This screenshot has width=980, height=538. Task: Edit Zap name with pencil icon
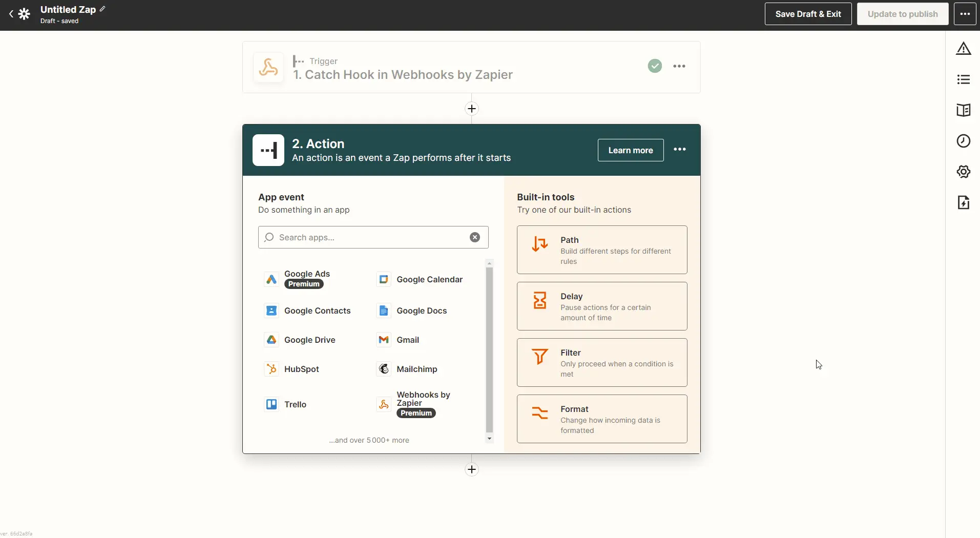point(102,9)
